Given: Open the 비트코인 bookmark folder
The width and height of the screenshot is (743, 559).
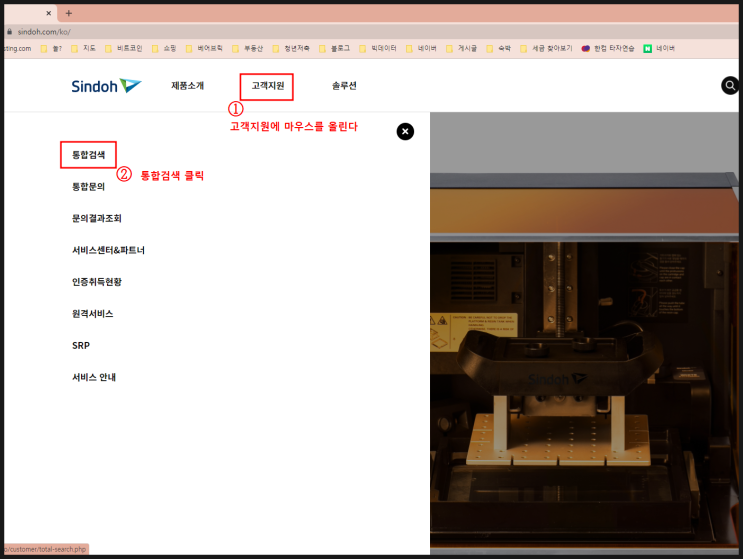Looking at the screenshot, I should 124,48.
